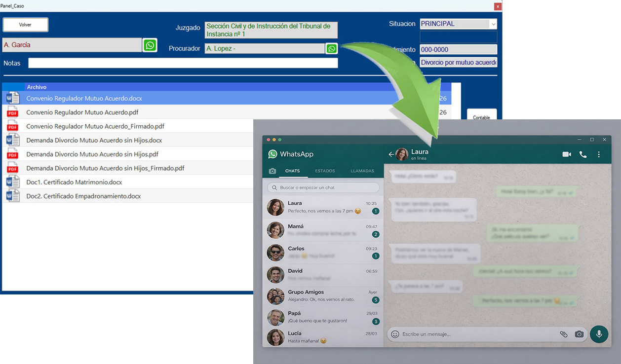Start a voice call with Laura
Screen dimensions: 621x364
click(x=583, y=154)
